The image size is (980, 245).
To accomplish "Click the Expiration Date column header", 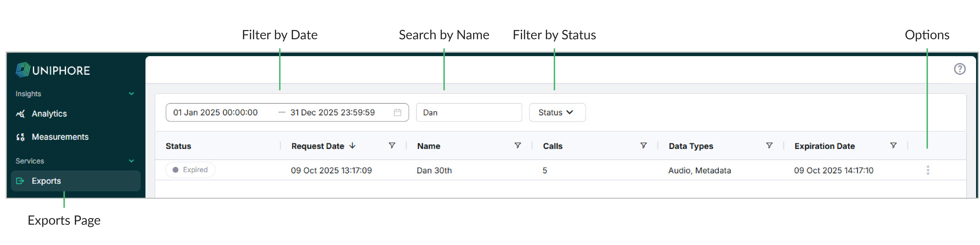I will (824, 146).
